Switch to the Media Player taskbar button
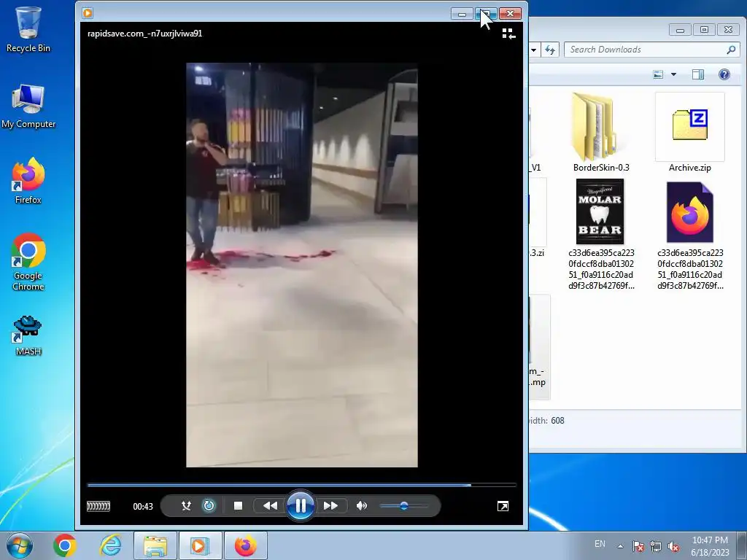Screen dimensions: 747x560 [200, 545]
